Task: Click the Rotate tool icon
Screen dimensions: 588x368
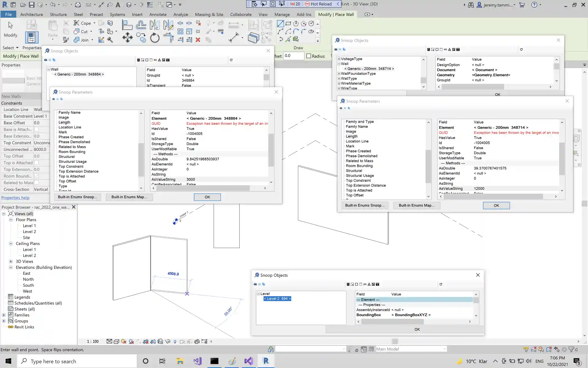Action: [155, 38]
